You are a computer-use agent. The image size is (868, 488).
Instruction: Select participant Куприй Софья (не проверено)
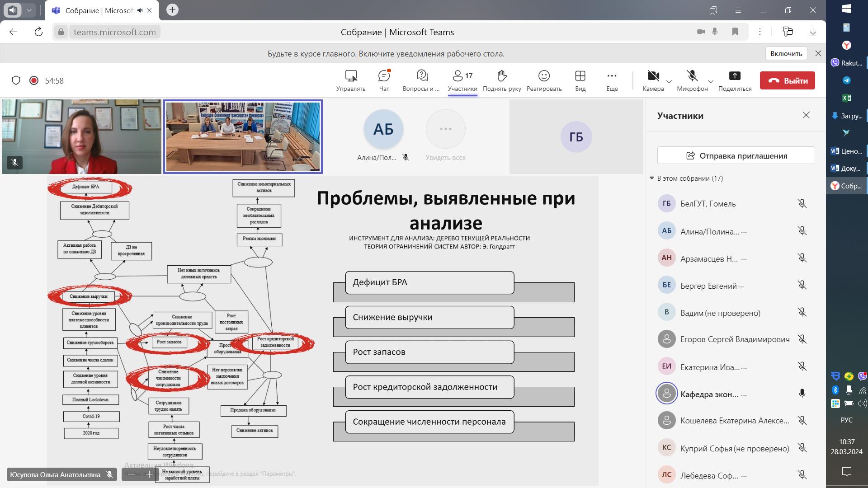[736, 448]
